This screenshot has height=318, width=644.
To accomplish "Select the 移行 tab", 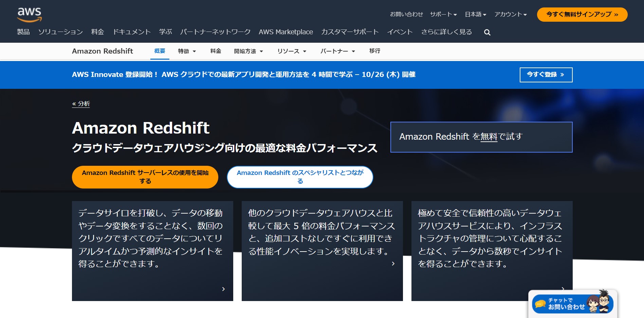I will click(x=375, y=51).
